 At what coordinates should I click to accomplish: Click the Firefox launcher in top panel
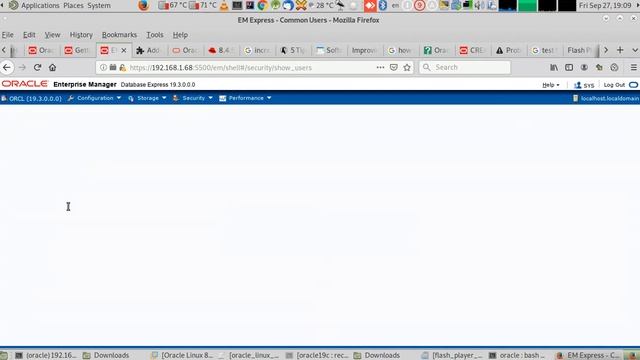point(144,5)
